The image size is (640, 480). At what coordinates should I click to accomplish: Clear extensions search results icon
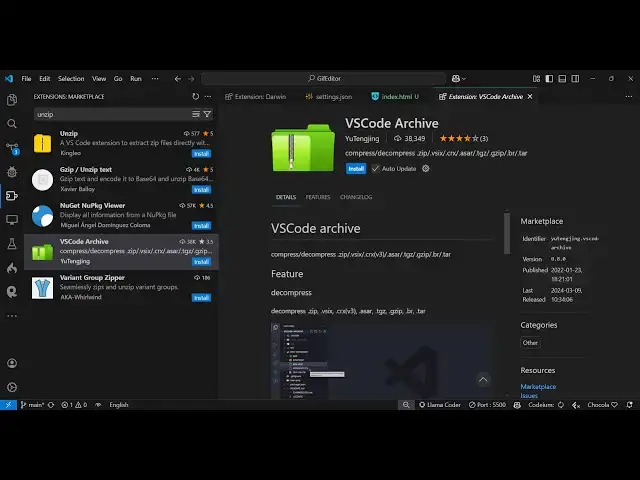coord(196,114)
